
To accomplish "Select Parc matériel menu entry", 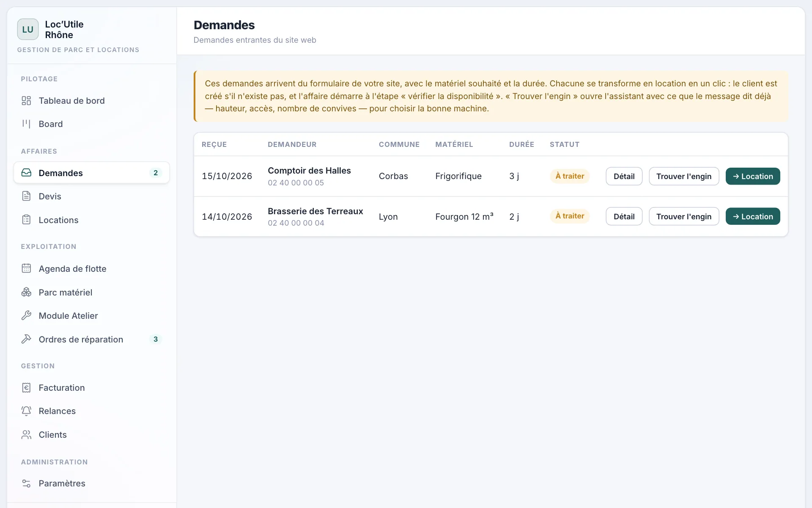I will [92, 293].
